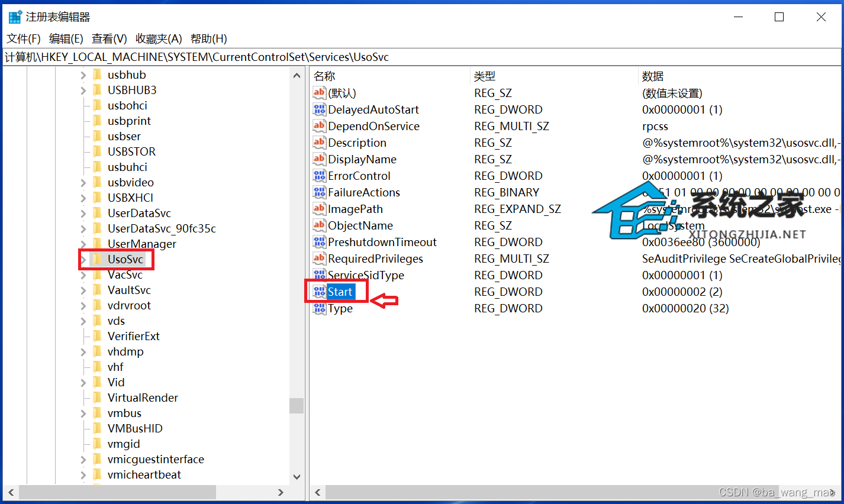The height and width of the screenshot is (504, 844).
Task: Expand the UsoSvc key in the tree
Action: pyautogui.click(x=83, y=259)
